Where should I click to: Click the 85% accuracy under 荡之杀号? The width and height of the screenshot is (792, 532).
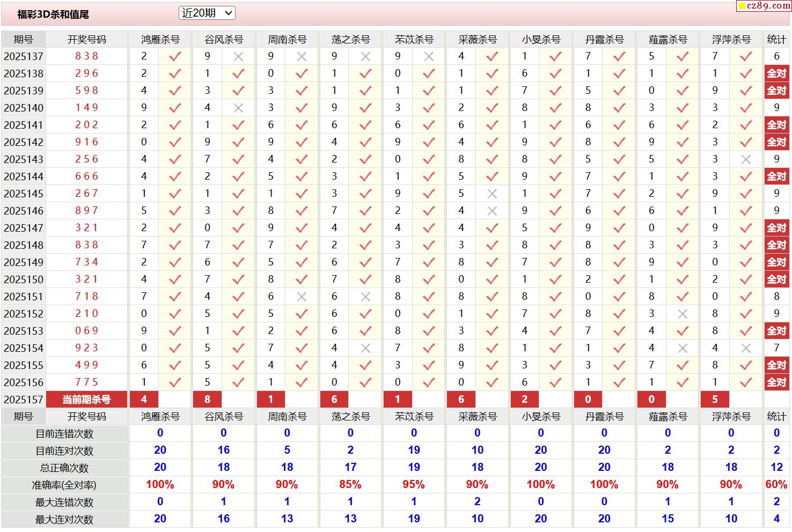tap(350, 484)
